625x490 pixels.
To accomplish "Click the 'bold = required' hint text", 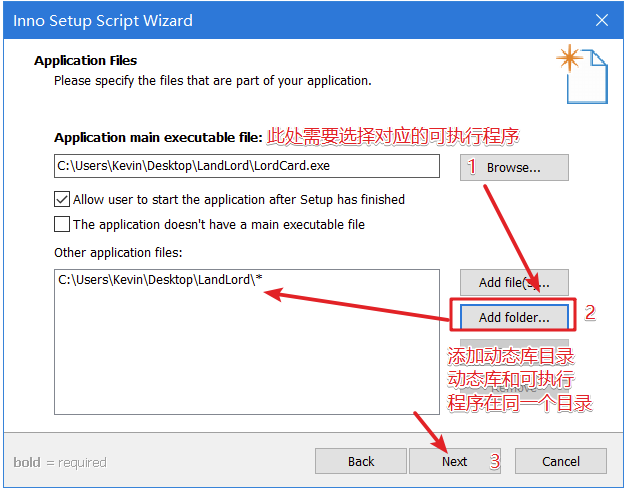I will point(60,462).
